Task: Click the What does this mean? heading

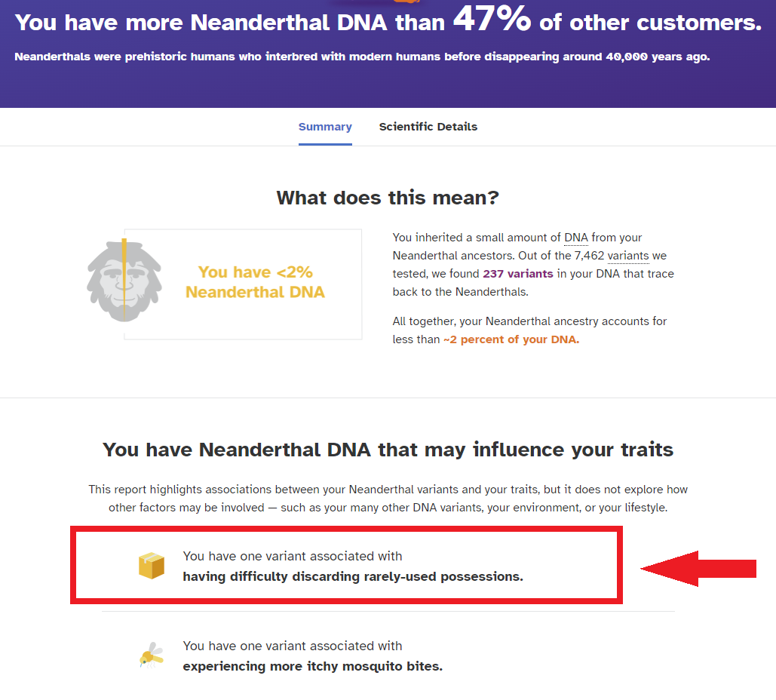Action: click(x=388, y=198)
